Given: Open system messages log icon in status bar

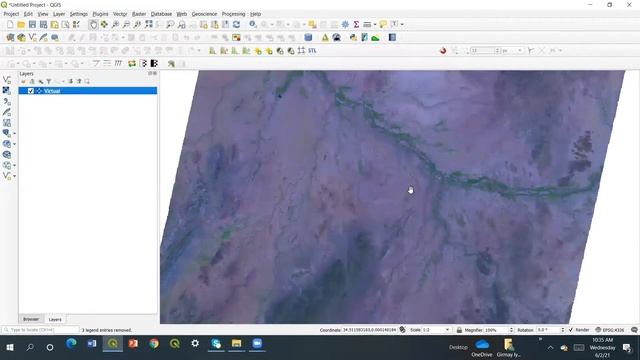Looking at the screenshot, I should click(x=634, y=330).
